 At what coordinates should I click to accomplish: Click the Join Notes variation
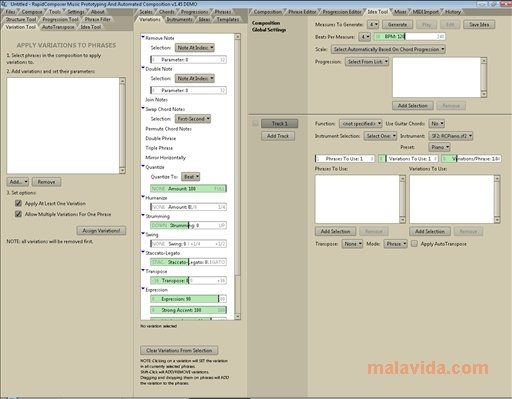point(156,99)
